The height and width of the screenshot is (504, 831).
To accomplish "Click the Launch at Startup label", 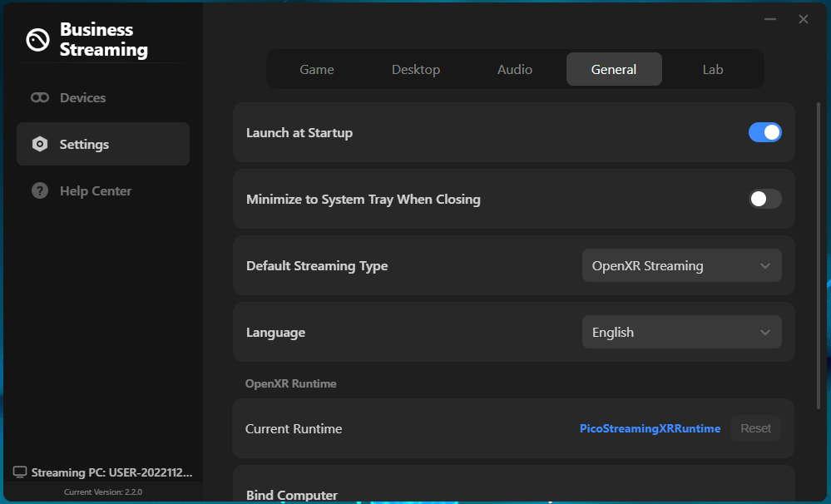I will 299,132.
